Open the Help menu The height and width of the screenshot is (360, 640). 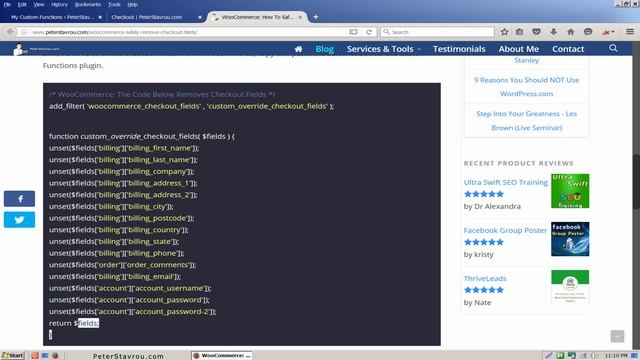point(132,4)
